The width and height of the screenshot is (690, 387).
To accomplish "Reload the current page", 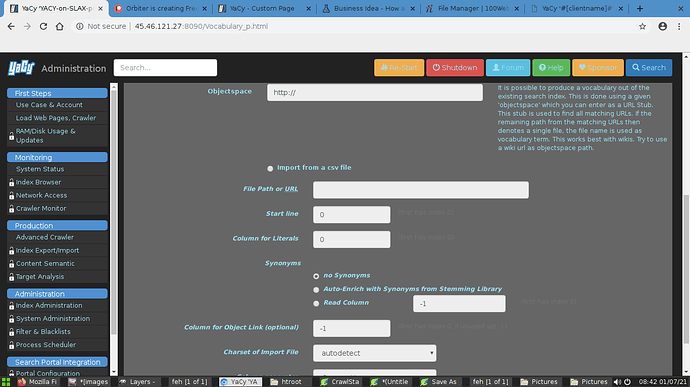I will [43, 26].
